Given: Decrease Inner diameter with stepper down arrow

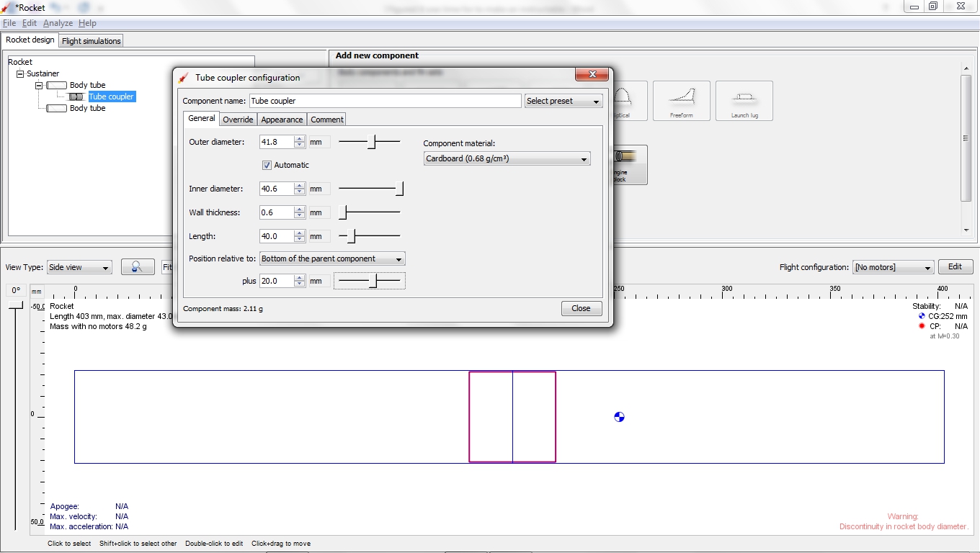Looking at the screenshot, I should [x=300, y=192].
